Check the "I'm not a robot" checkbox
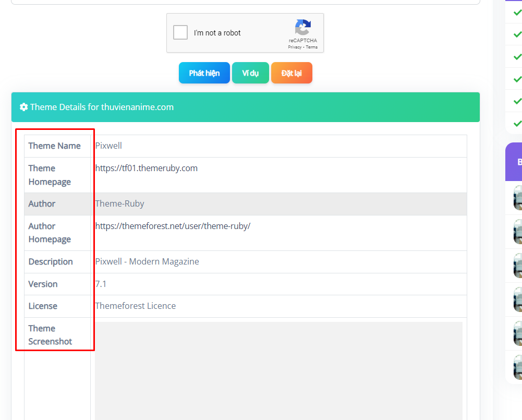 (x=180, y=33)
